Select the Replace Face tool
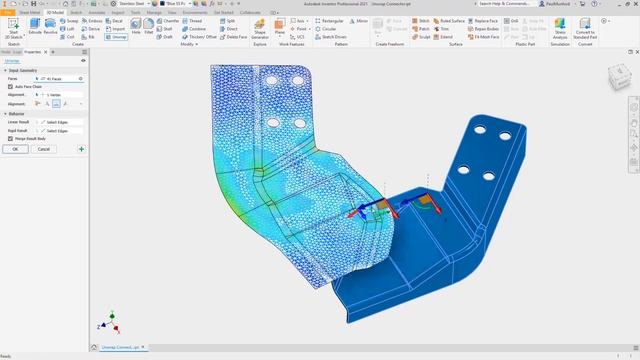This screenshot has width=640, height=360. 483,21
